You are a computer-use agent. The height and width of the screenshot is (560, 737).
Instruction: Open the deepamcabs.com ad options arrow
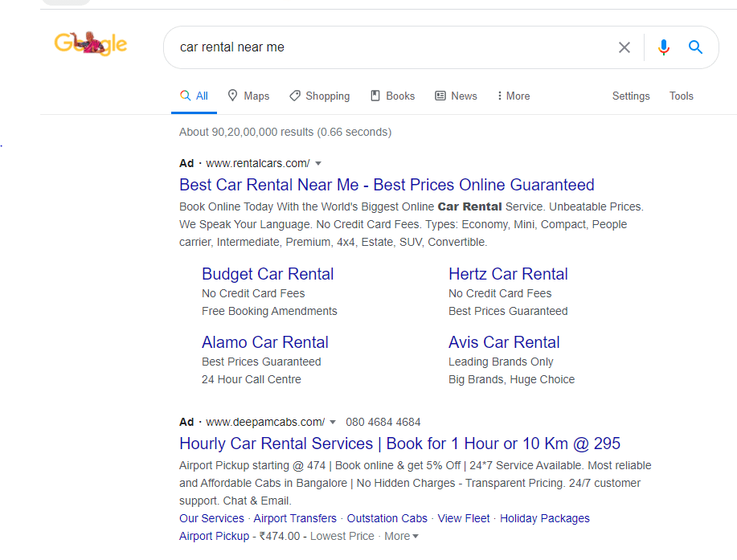point(332,422)
